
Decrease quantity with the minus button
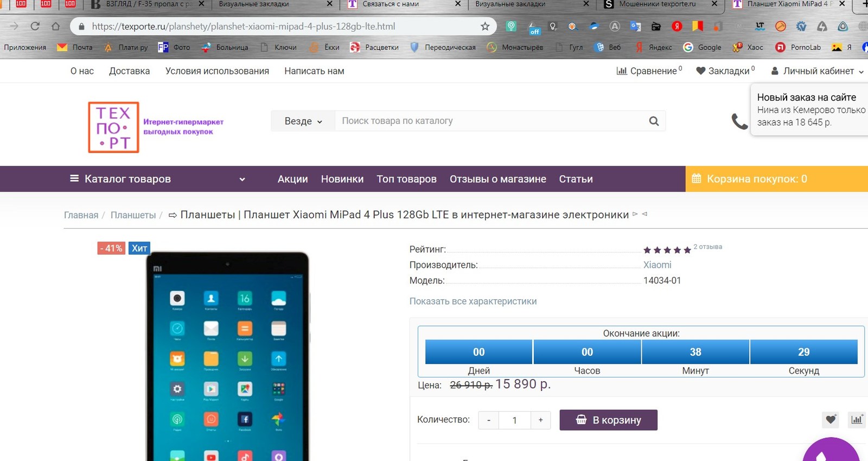point(489,420)
